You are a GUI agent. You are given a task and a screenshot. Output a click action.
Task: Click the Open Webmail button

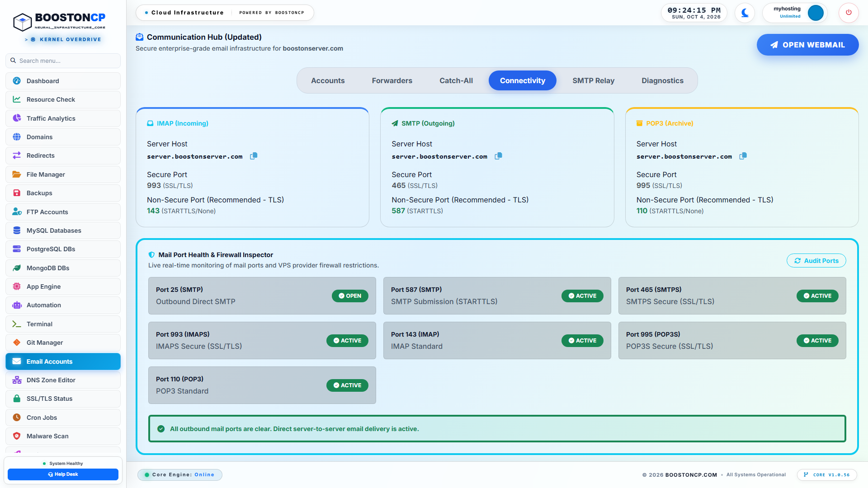click(x=807, y=45)
